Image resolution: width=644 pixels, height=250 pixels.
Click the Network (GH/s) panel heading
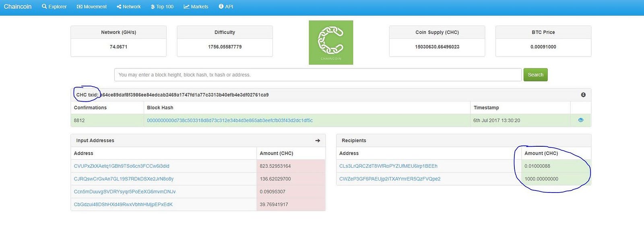118,32
